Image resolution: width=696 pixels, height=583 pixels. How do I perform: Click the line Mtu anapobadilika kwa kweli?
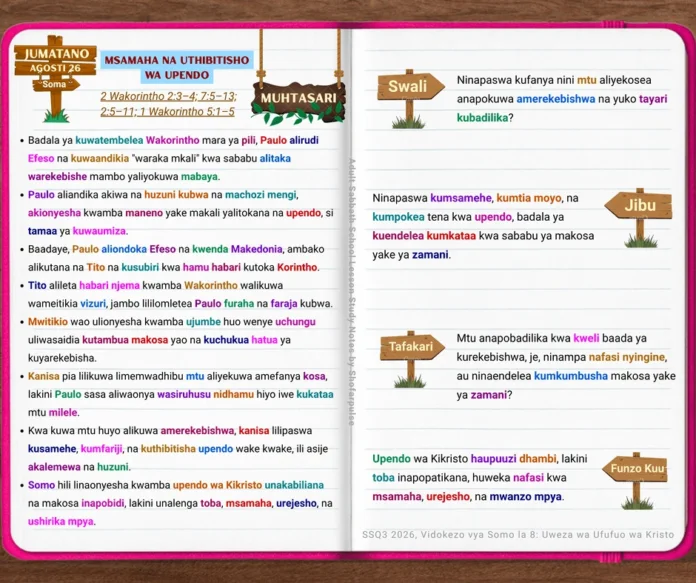[x=551, y=338]
